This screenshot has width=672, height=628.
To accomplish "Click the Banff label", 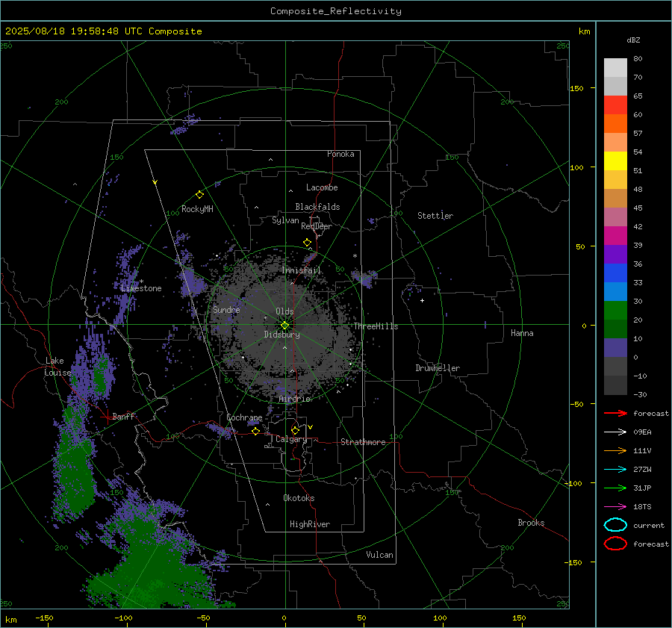I will 123,417.
